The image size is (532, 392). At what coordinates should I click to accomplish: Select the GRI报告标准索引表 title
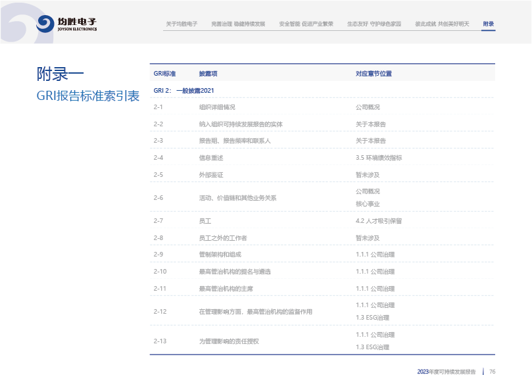[x=87, y=96]
